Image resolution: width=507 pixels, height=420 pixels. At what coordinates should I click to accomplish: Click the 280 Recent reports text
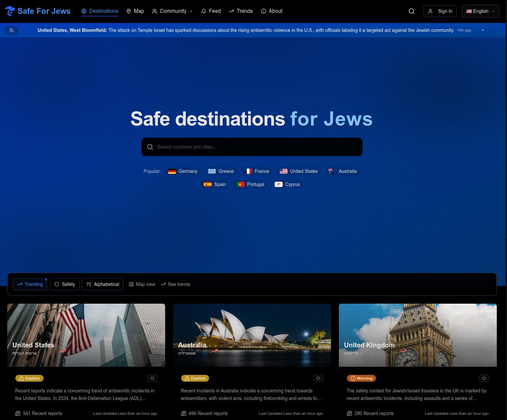tap(374, 413)
